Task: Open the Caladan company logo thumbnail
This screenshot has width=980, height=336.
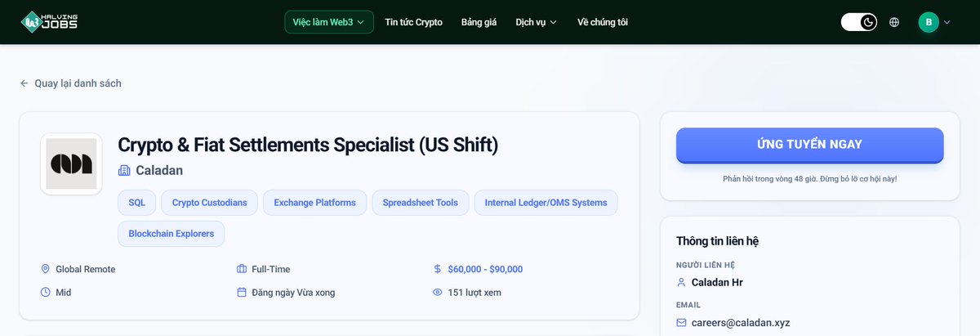Action: point(71,164)
